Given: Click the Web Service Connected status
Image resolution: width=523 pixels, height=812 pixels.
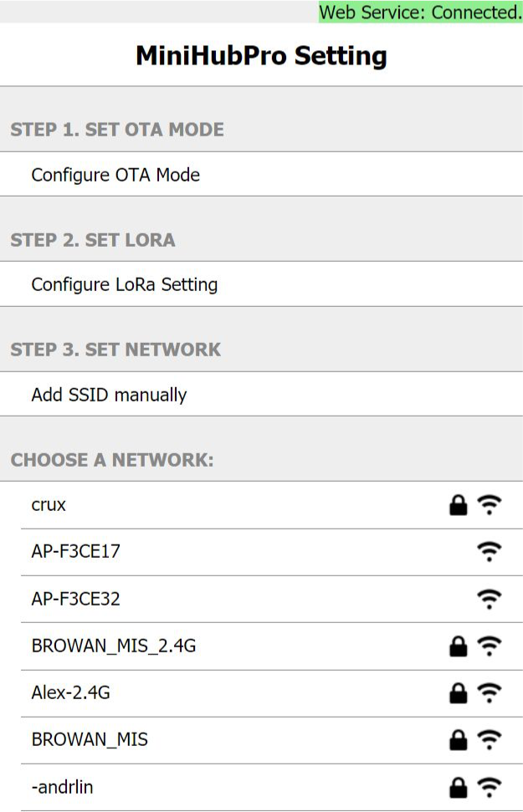Looking at the screenshot, I should coord(420,12).
